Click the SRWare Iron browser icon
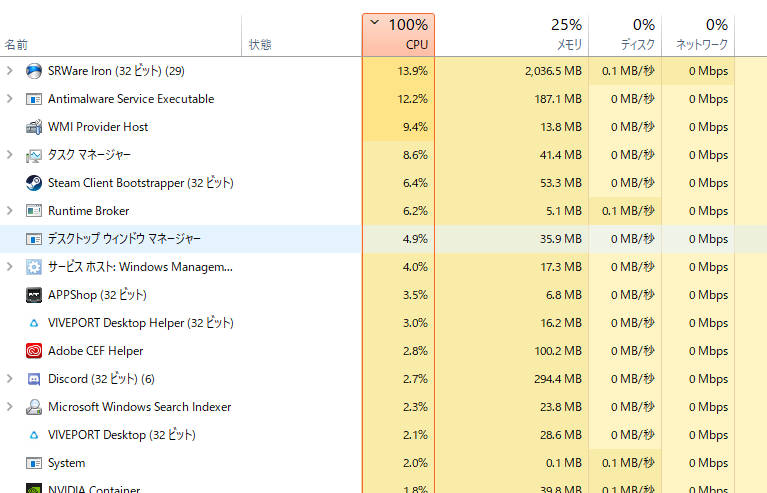Viewport: 767px width, 493px height. 34,71
